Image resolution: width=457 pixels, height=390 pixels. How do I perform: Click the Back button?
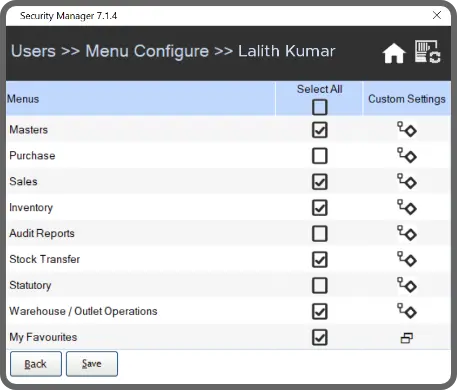(x=36, y=364)
